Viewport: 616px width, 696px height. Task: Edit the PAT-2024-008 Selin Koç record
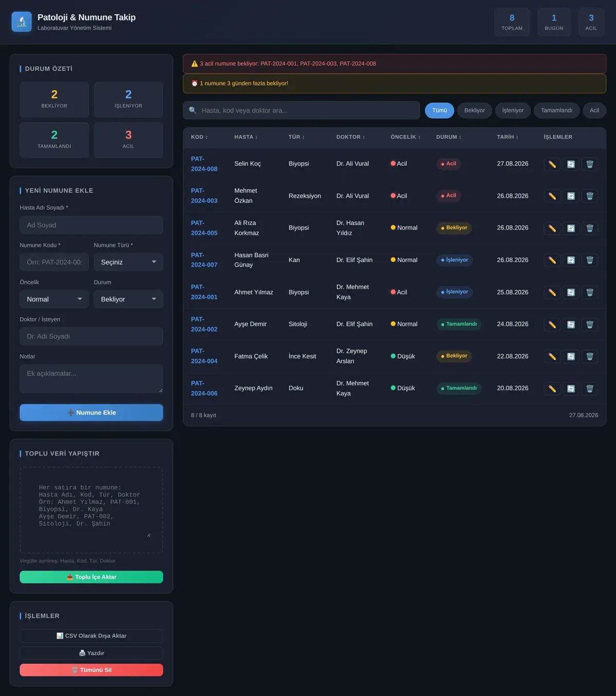click(552, 164)
